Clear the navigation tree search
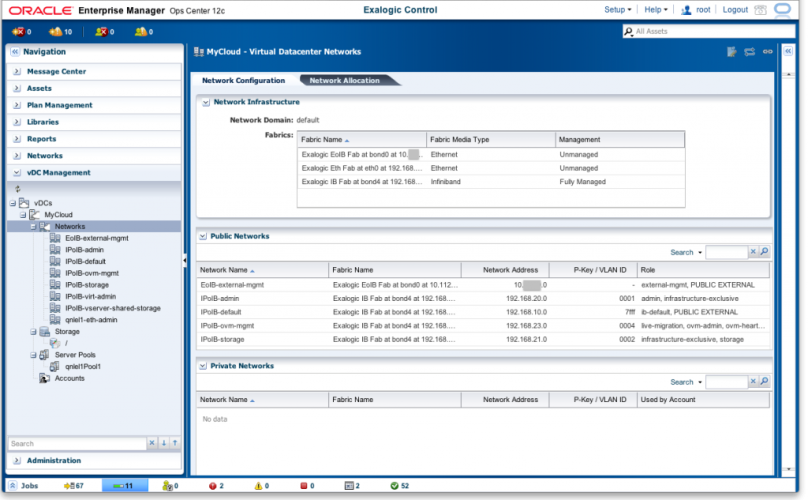The height and width of the screenshot is (500, 808). pyautogui.click(x=152, y=443)
